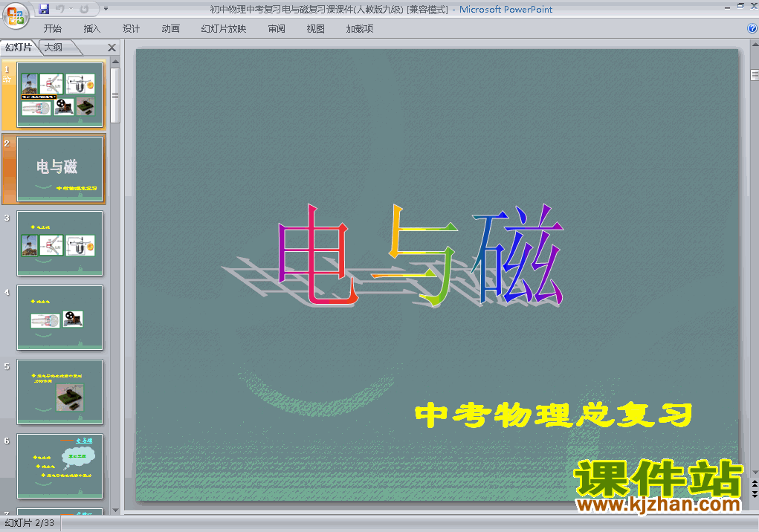Go to previous slide double-arrow button

755,483
